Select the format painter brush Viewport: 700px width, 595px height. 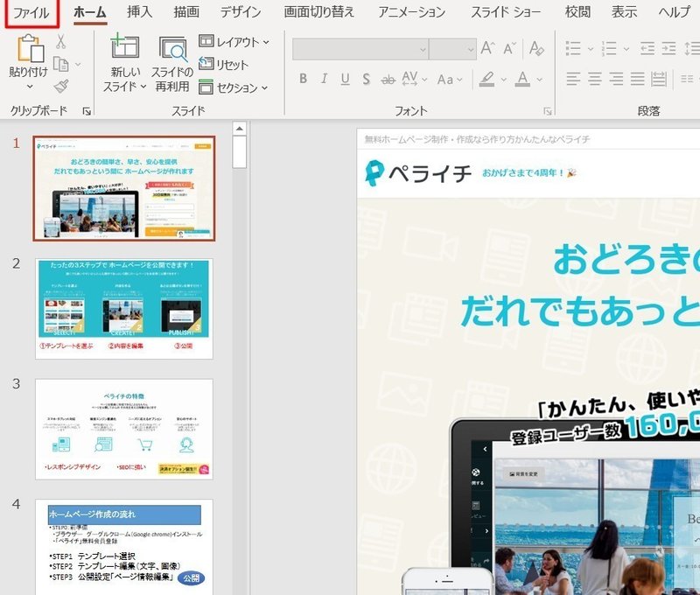point(61,86)
